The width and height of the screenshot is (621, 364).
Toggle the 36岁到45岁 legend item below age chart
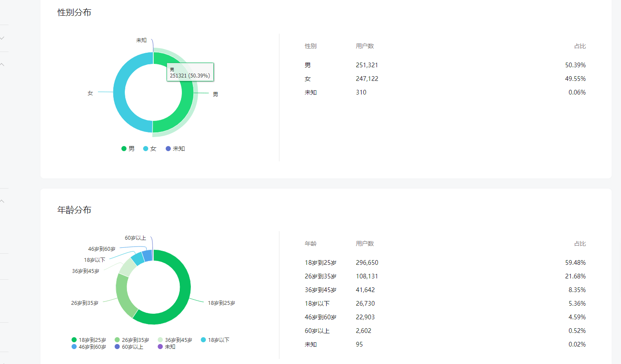pos(175,340)
